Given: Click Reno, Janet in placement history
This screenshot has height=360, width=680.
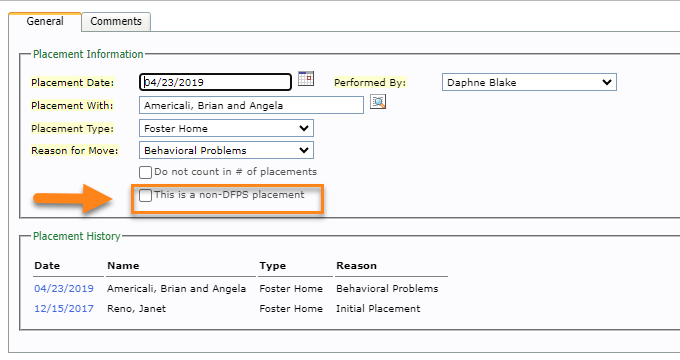Looking at the screenshot, I should tap(136, 308).
